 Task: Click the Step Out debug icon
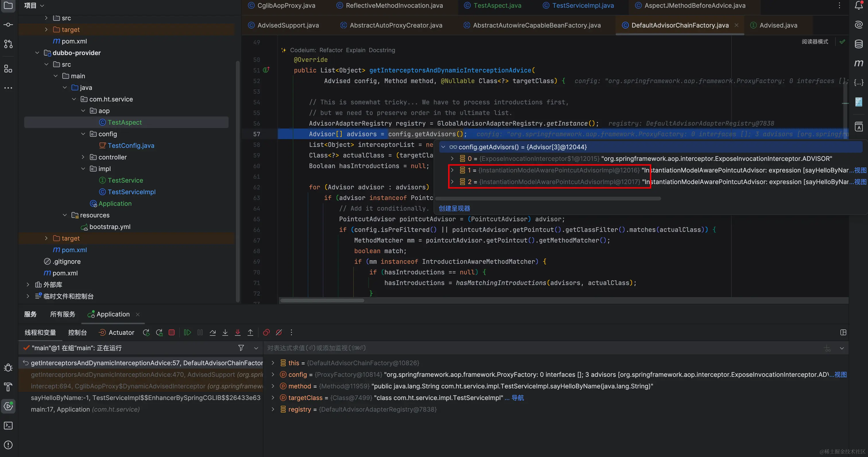[x=250, y=332]
